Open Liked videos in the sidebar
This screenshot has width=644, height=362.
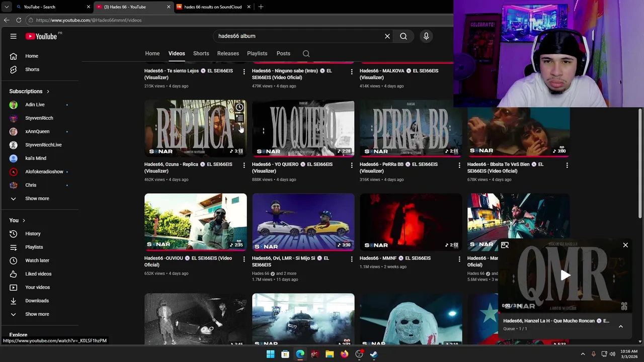pos(39,274)
